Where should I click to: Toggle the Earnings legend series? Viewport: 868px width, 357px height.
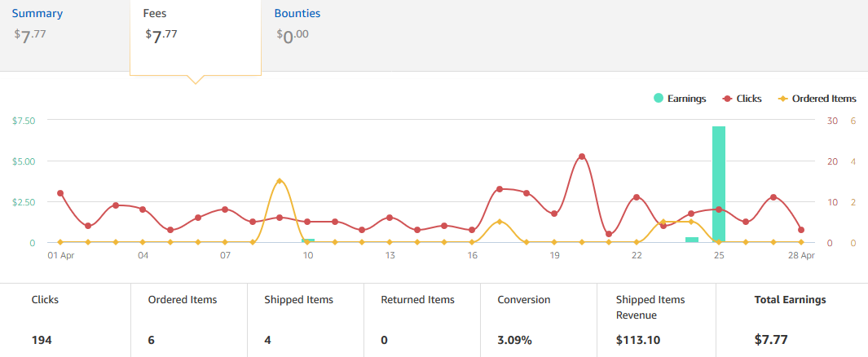(680, 99)
